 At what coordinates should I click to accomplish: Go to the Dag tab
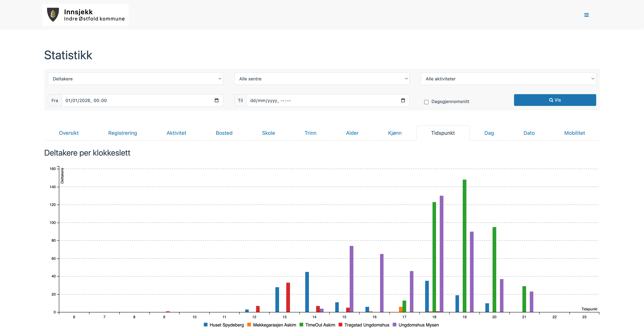(x=489, y=133)
